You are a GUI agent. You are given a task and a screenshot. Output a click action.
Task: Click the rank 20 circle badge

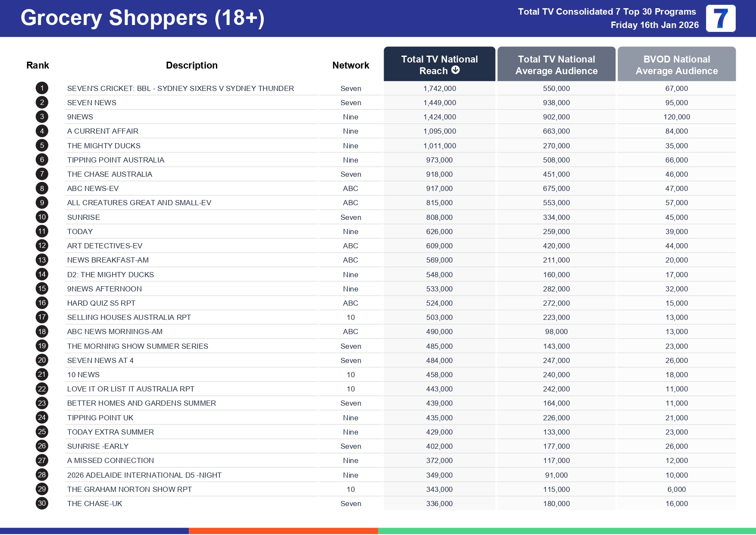click(42, 360)
